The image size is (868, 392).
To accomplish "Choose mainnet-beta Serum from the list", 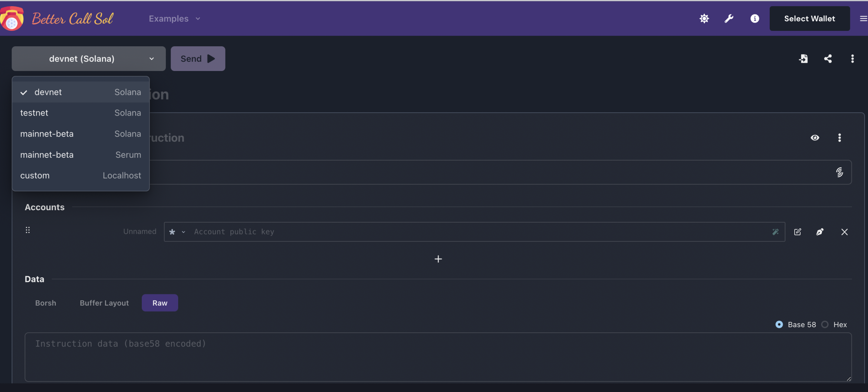I will [80, 155].
